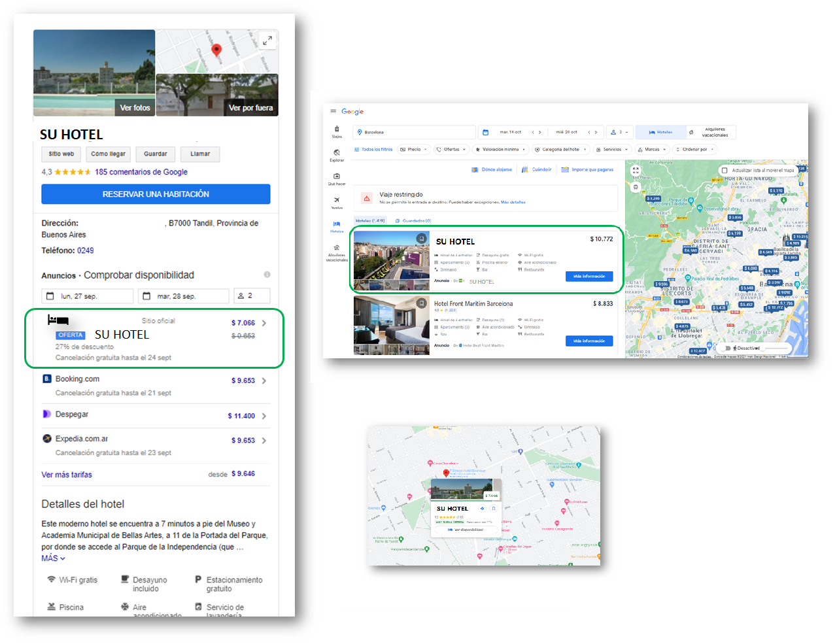
Task: Open the 'Precio' filter dropdown
Action: coord(413,150)
